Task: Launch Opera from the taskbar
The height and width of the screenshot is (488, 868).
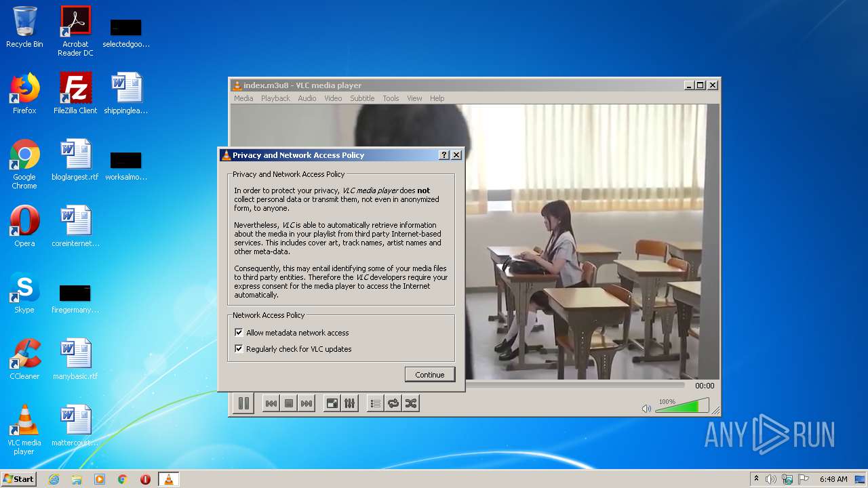Action: [145, 479]
